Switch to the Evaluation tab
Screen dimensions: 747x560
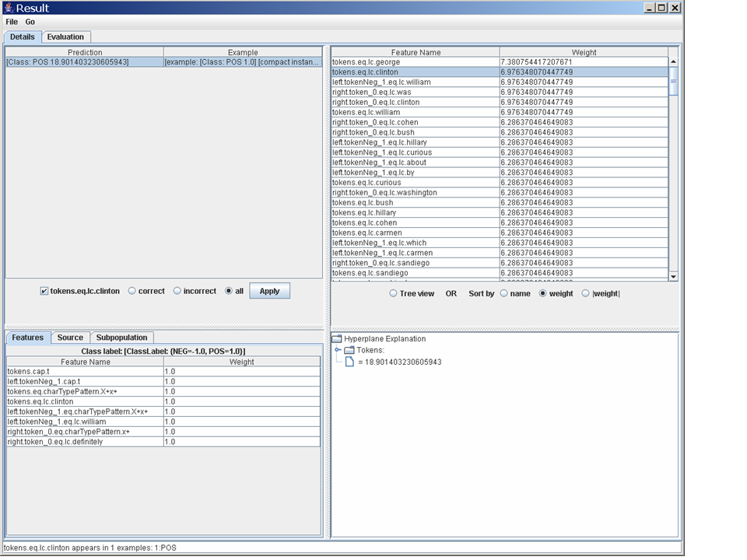pyautogui.click(x=65, y=37)
